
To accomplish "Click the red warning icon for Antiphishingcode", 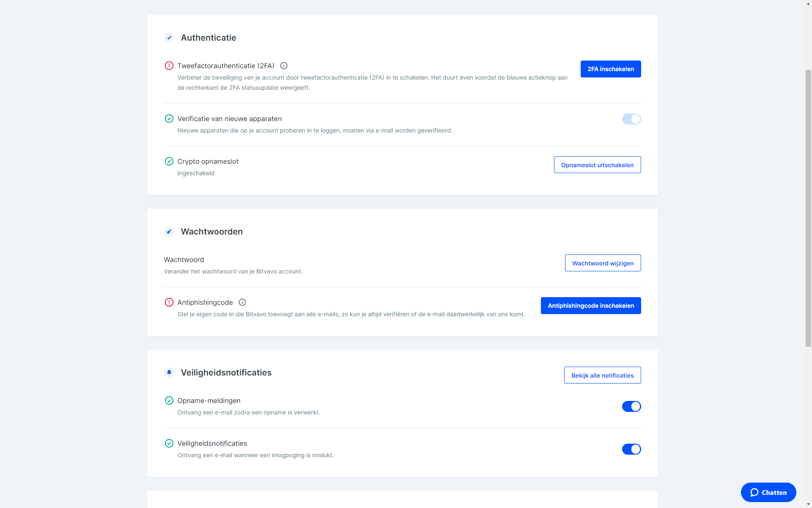I will pos(169,302).
